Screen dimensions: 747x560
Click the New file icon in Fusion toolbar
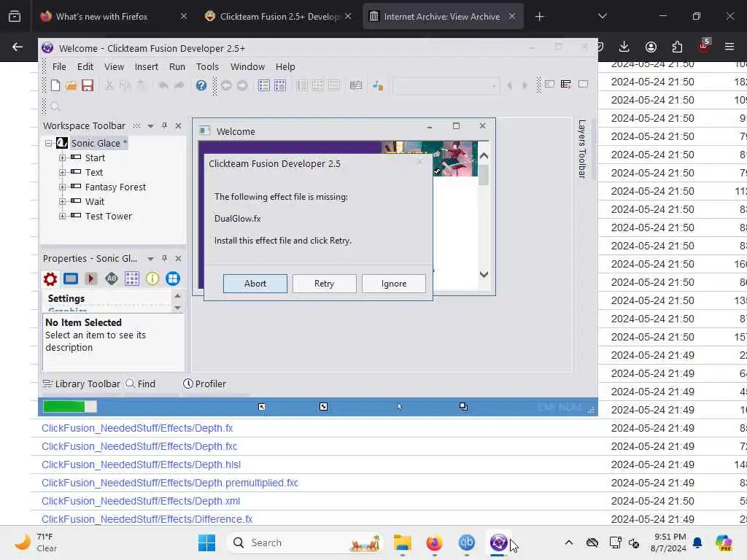[55, 85]
